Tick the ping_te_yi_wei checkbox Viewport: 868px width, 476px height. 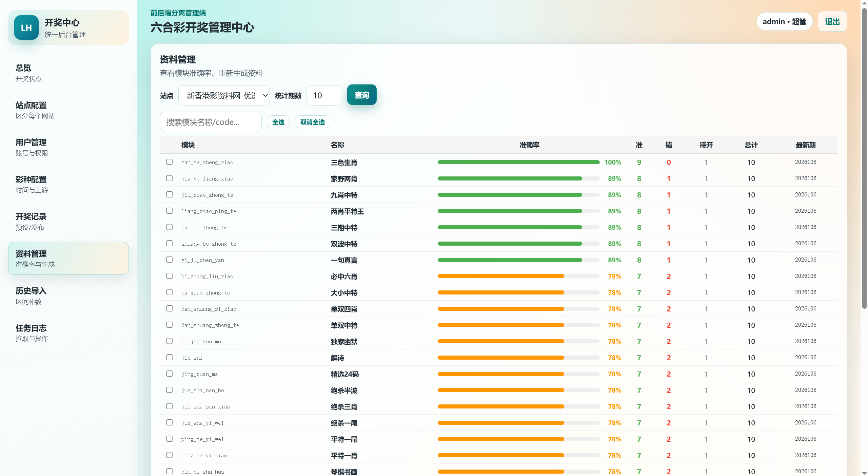point(170,439)
